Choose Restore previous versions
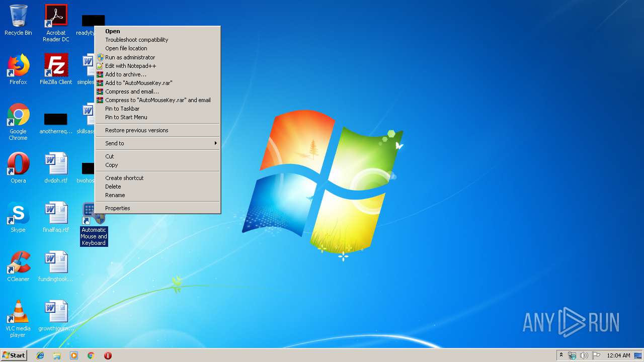This screenshot has height=362, width=644. point(158,130)
